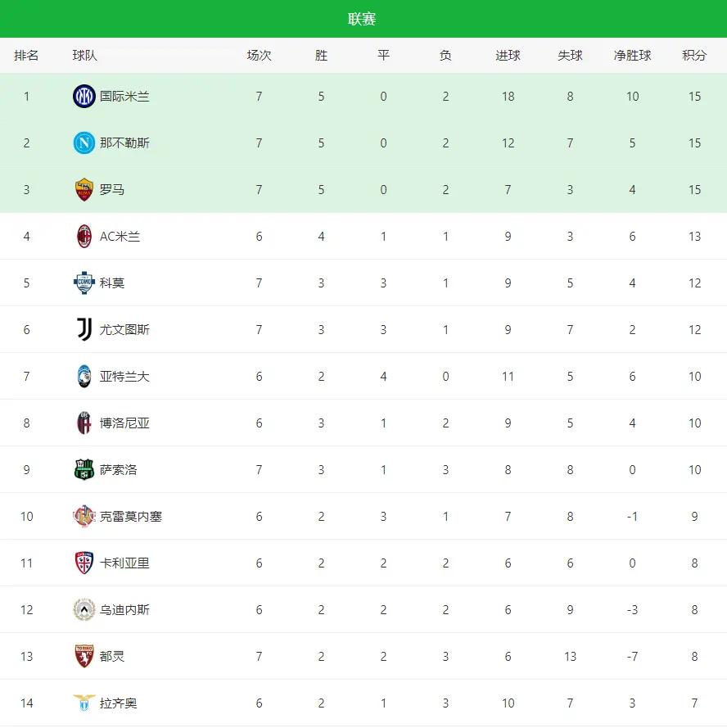This screenshot has height=728, width=727.
Task: Click the Napoli club crest icon
Action: click(x=84, y=143)
